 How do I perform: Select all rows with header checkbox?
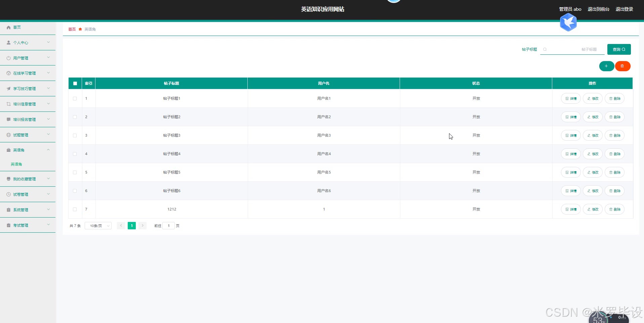75,83
